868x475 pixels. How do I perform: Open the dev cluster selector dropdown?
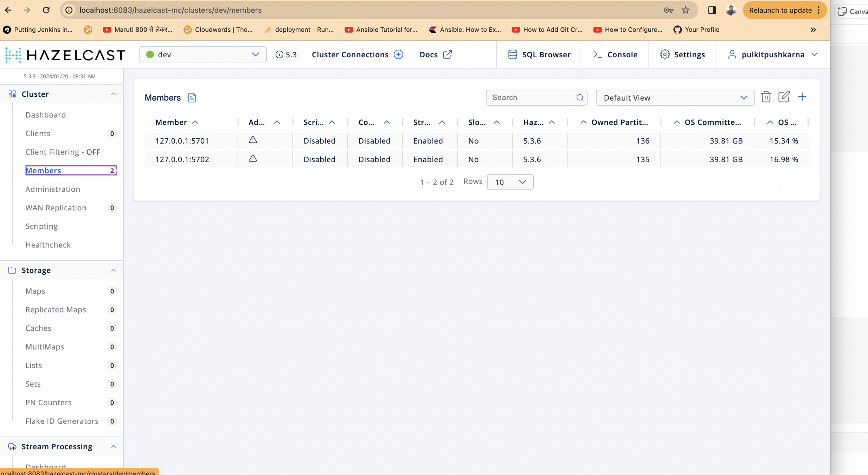(202, 55)
